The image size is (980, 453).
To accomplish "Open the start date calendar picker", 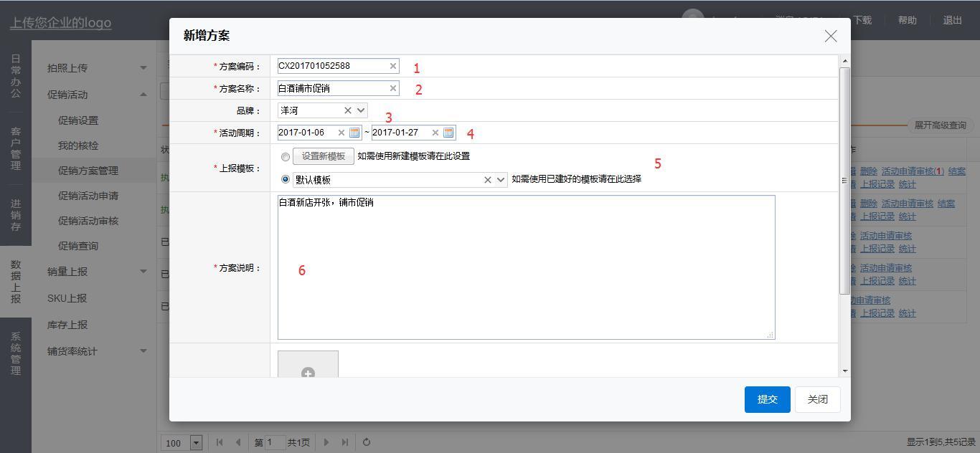I will tap(354, 133).
